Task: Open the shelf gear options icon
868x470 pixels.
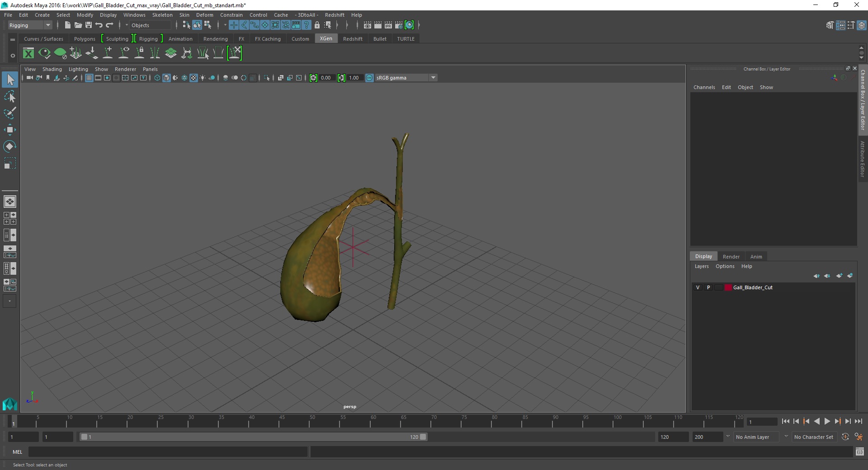Action: 13,56
